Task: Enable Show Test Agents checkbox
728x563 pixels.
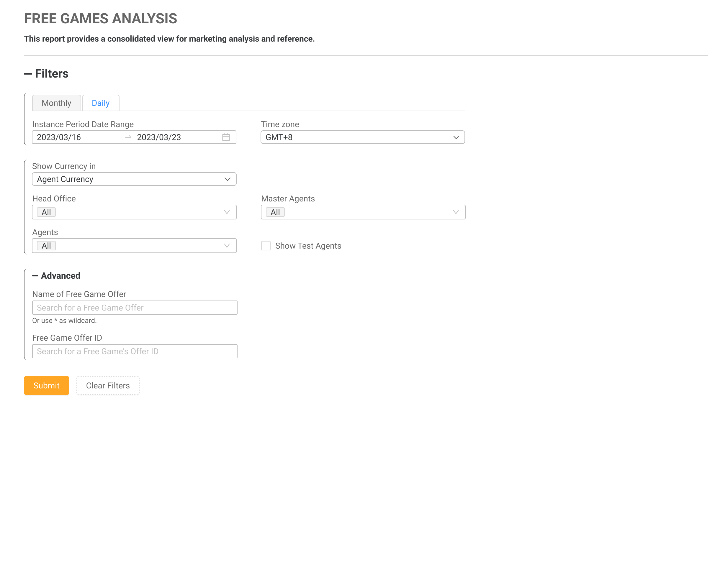Action: click(266, 246)
